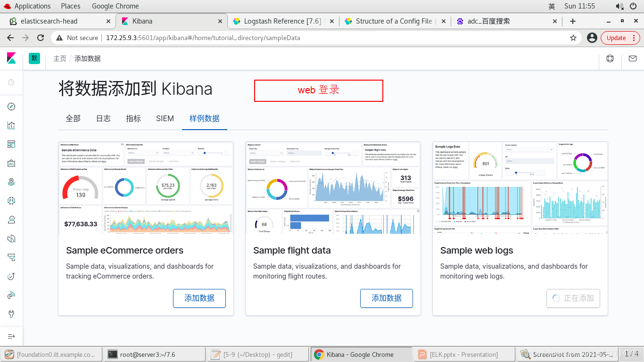The image size is (644, 362).
Task: Open the space selector avatar 默
Action: [34, 58]
